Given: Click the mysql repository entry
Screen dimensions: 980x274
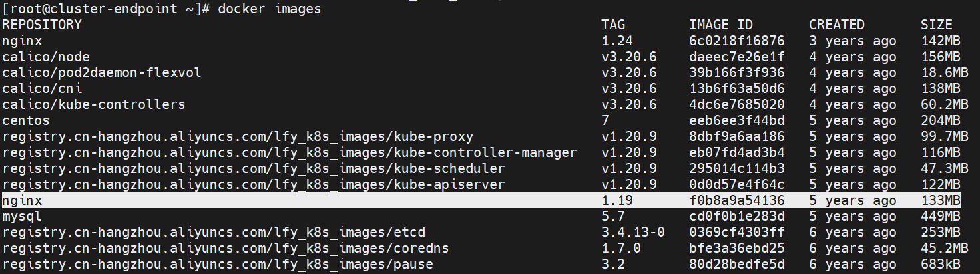Looking at the screenshot, I should [22, 216].
